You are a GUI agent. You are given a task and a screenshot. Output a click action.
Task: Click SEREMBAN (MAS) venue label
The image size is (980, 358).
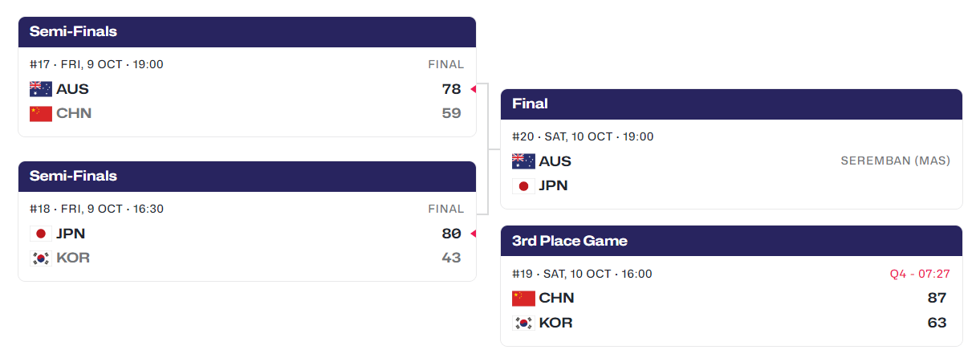click(x=896, y=161)
